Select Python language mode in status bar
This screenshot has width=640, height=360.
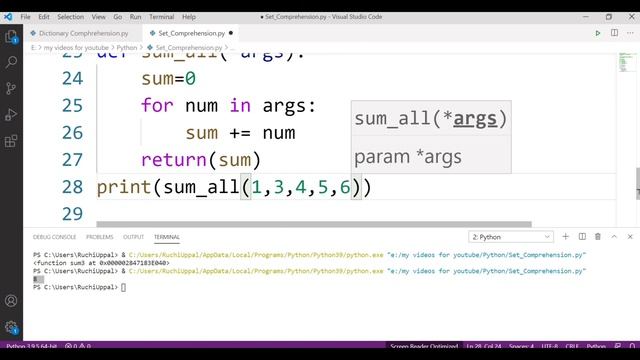tap(596, 346)
